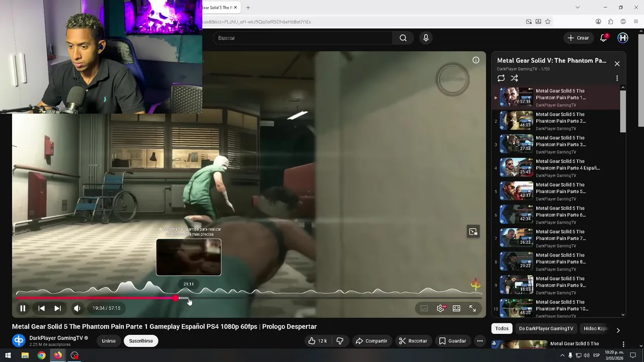
Task: List all tabs dropdown in Firefox
Action: pos(577,8)
